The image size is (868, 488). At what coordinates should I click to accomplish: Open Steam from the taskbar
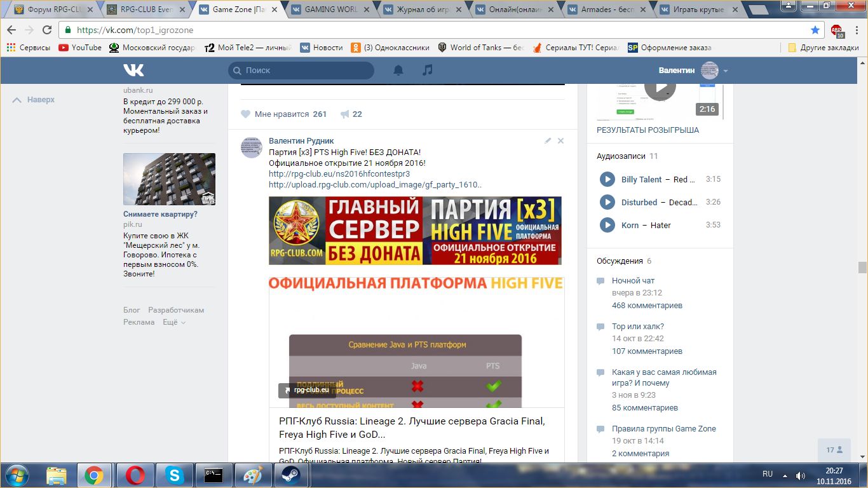pos(292,475)
